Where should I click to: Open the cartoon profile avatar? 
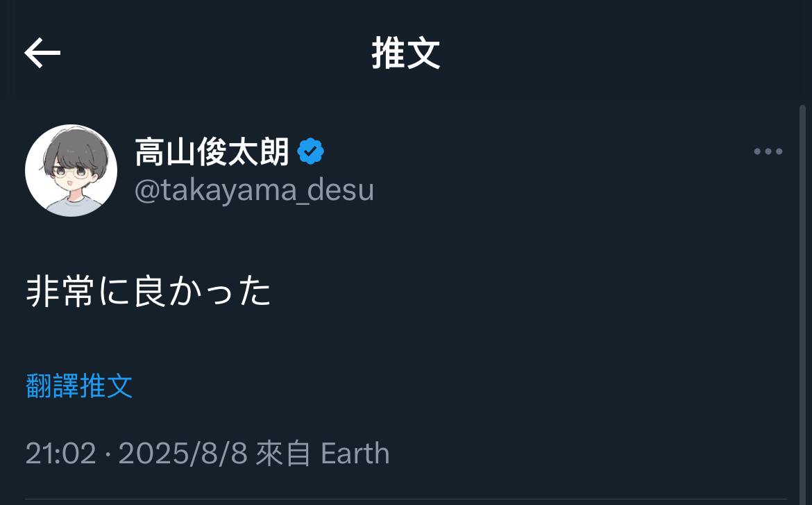[x=71, y=170]
